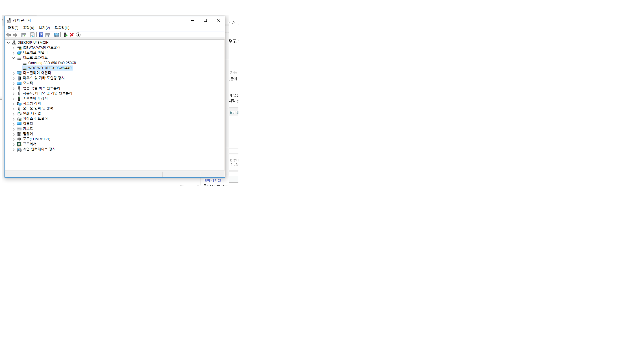The image size is (644, 359).
Task: Click the show/hide console tree icon
Action: (x=24, y=35)
